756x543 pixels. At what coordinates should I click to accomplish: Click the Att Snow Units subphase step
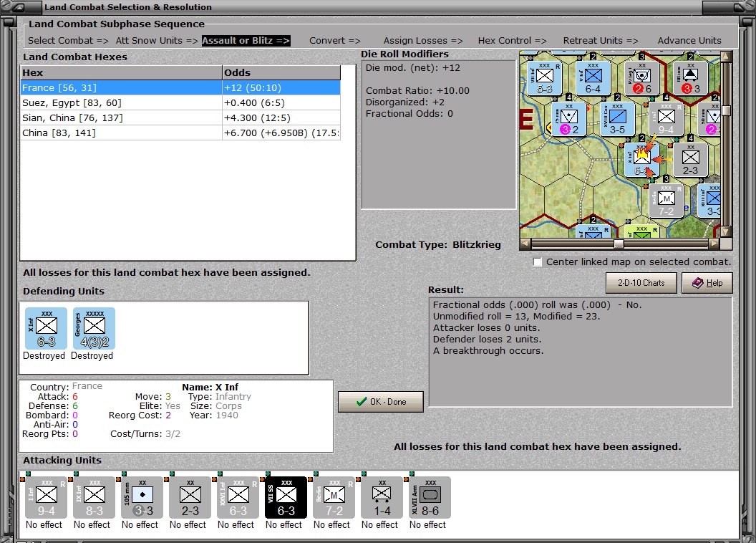[157, 41]
